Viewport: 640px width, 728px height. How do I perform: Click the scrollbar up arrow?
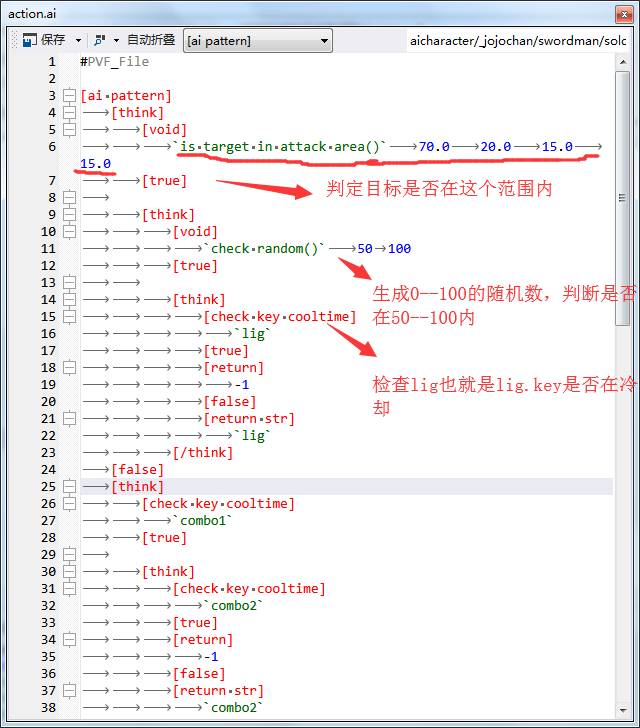tap(623, 62)
